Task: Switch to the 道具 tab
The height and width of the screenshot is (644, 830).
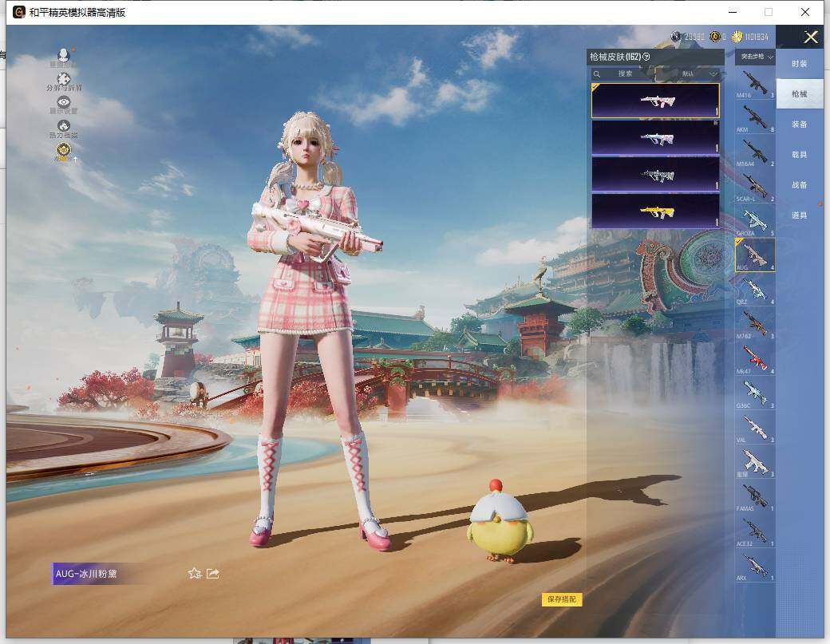Action: (800, 215)
